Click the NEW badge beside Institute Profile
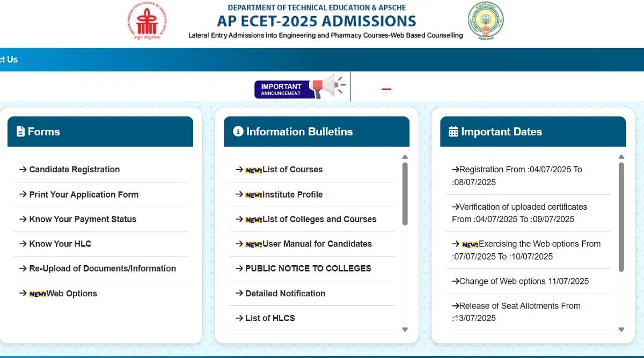644x358 pixels. 254,195
